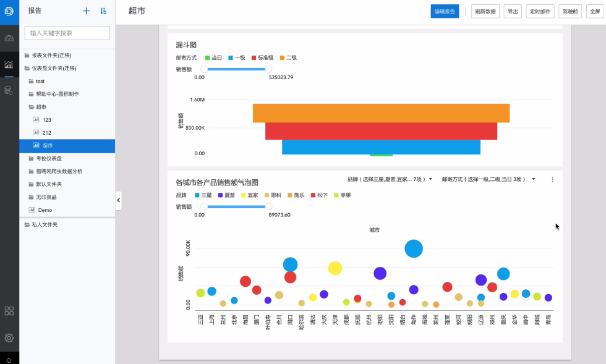Open the dashboard gauge icon in left rail

pos(9,38)
